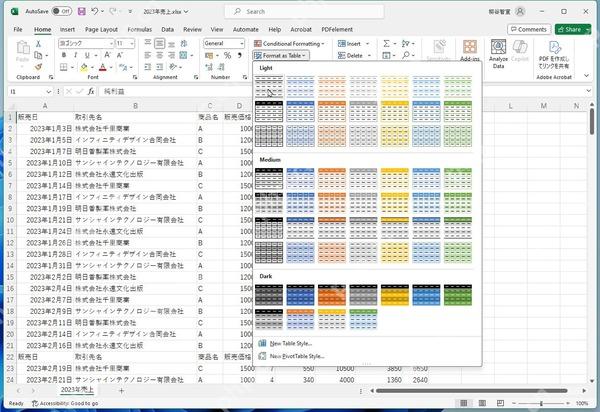Screen dimensions: 600x412
Task: Click the Find & Select magnifier icon
Action: coord(406,55)
